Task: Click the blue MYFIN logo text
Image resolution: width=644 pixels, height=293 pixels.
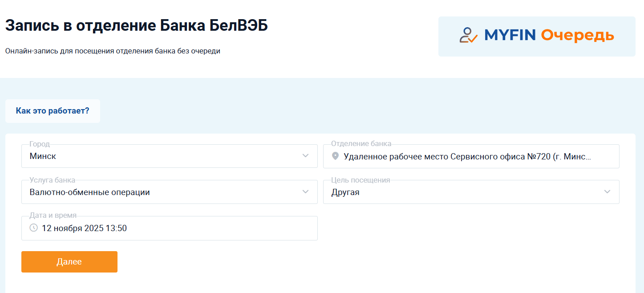Action: (x=510, y=35)
